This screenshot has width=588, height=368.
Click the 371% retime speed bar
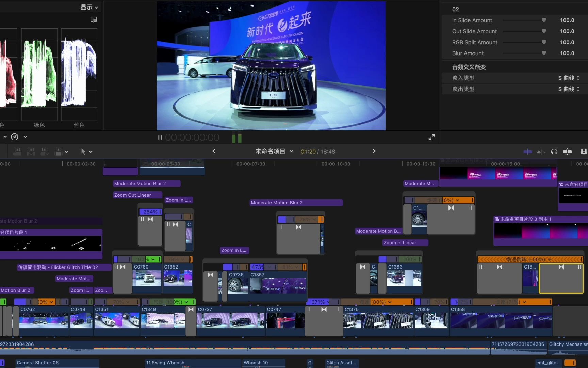pyautogui.click(x=318, y=302)
